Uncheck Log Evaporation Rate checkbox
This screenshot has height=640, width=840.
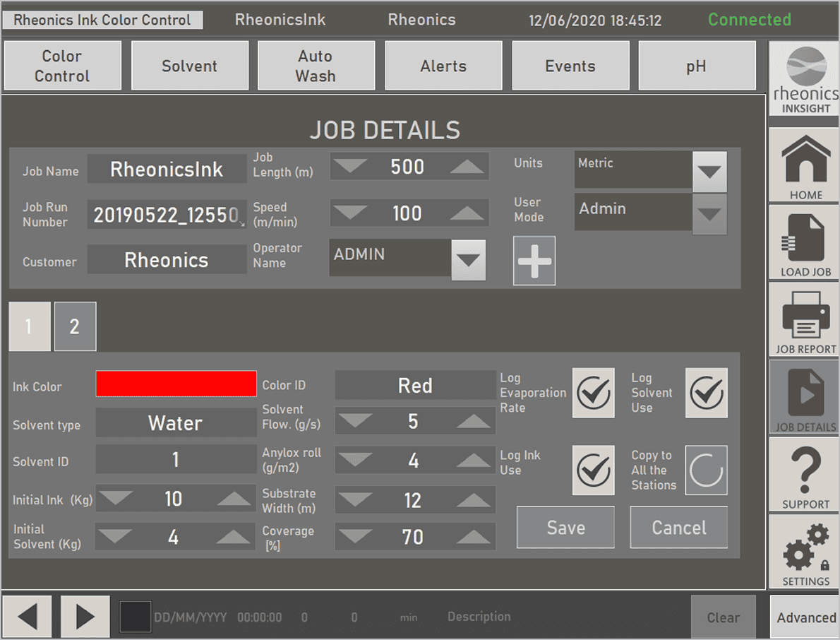pos(593,393)
